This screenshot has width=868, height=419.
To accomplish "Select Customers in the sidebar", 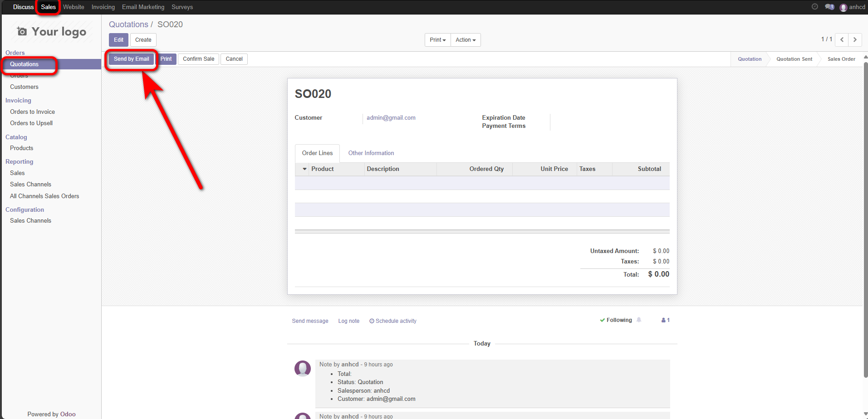I will point(24,87).
